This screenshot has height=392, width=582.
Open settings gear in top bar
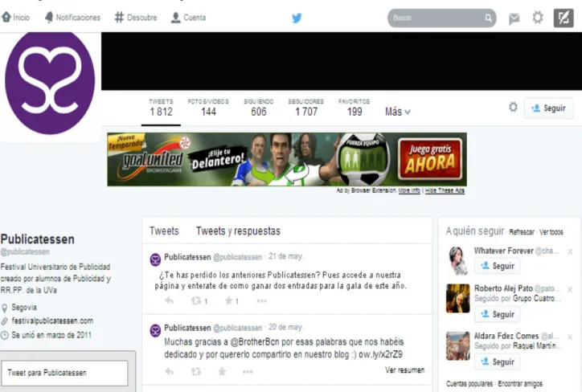[538, 18]
